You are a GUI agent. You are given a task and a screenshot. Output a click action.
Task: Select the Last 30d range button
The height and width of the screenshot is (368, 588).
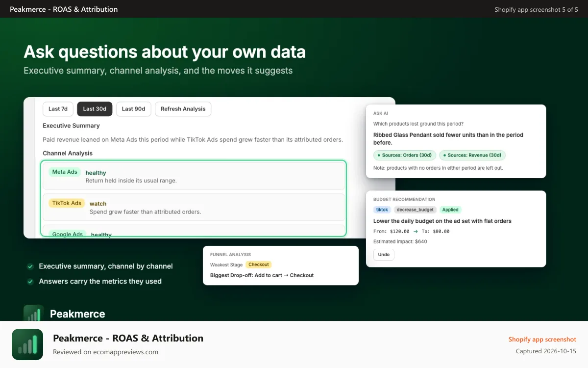95,109
